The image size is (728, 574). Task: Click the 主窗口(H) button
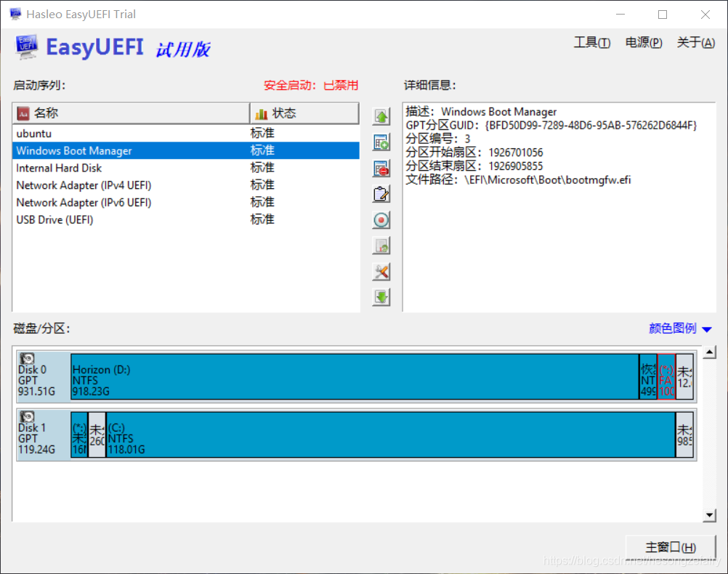669,547
